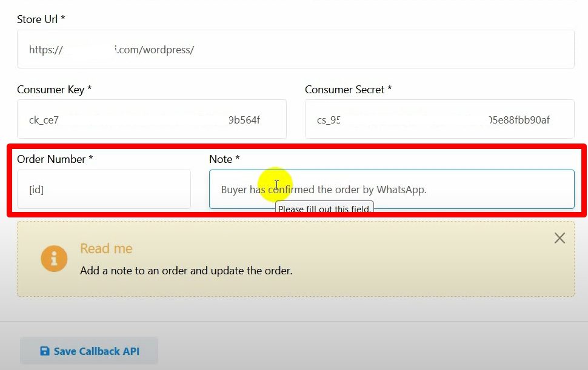Click the orange info icon in Read me
The width and height of the screenshot is (588, 370).
click(x=54, y=259)
